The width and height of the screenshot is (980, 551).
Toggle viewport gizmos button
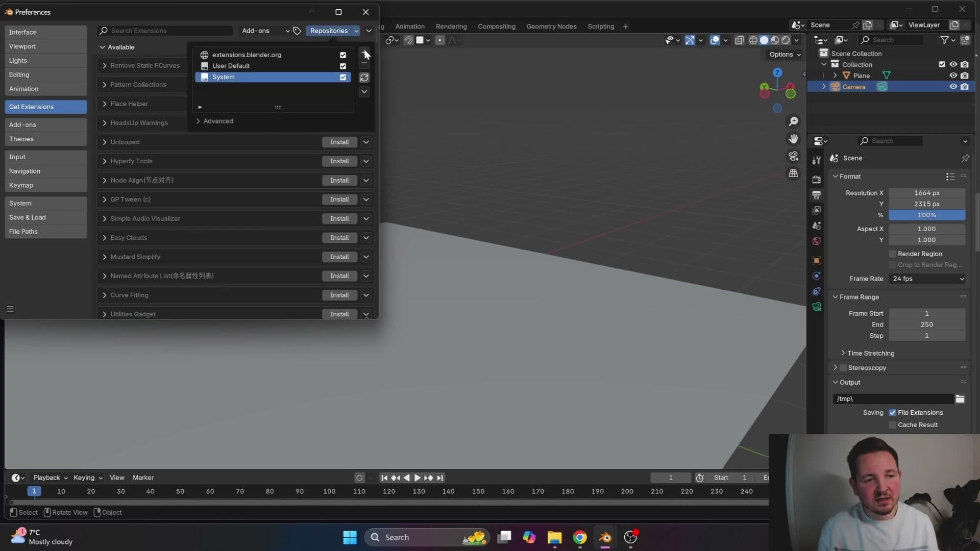pos(690,40)
